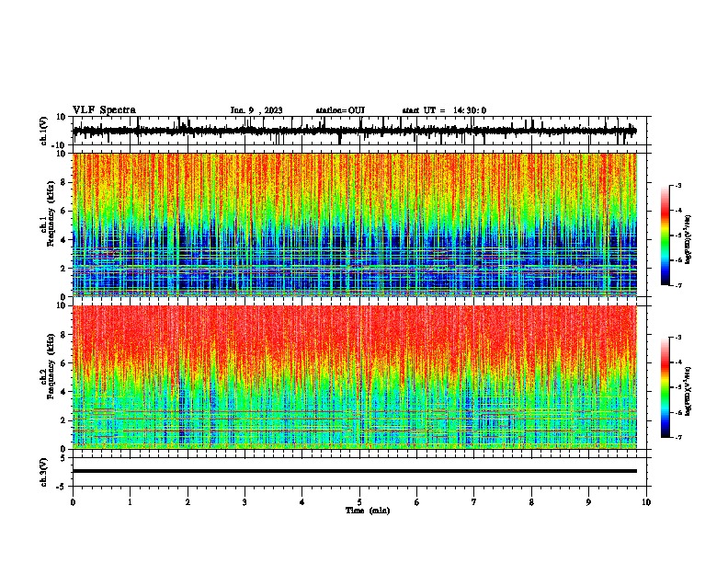The image size is (728, 563).
Task: Click the ch.1 color scale bar
Action: (x=665, y=236)
